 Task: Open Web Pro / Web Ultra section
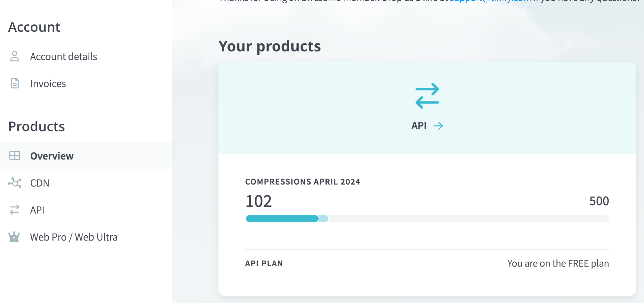(74, 237)
